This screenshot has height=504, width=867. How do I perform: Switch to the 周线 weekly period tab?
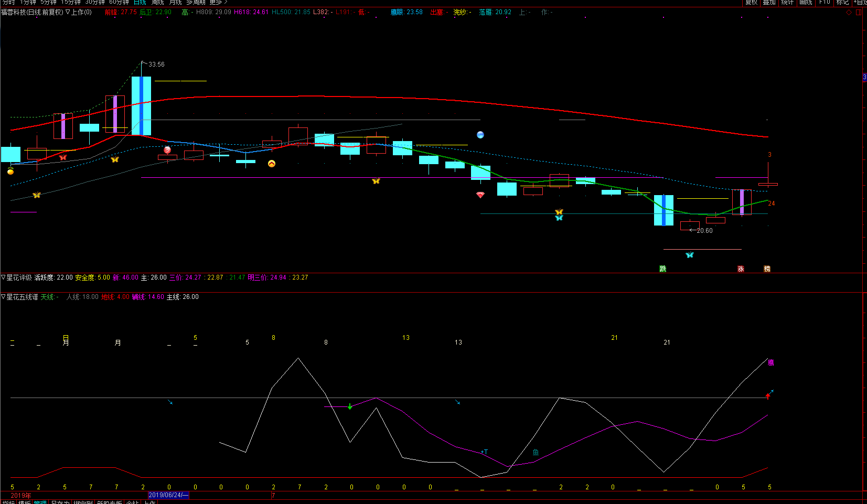(x=158, y=3)
